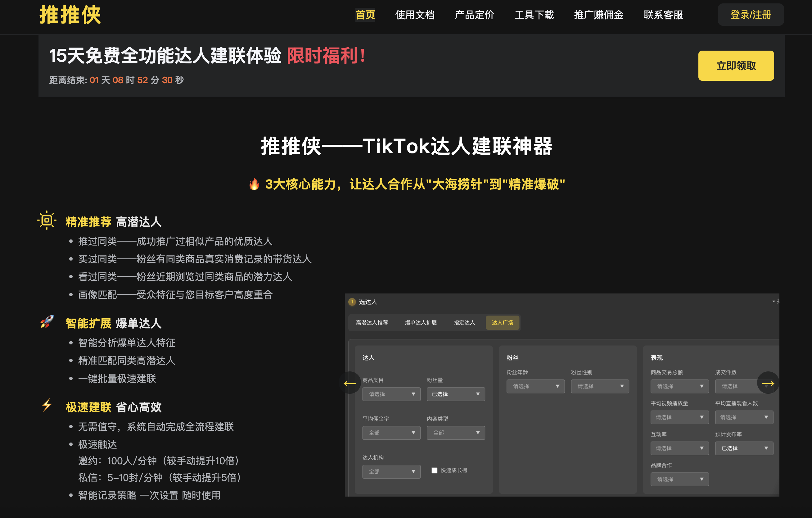The image size is (812, 518).
Task: Open the 商品类目 dropdown
Action: click(x=391, y=394)
